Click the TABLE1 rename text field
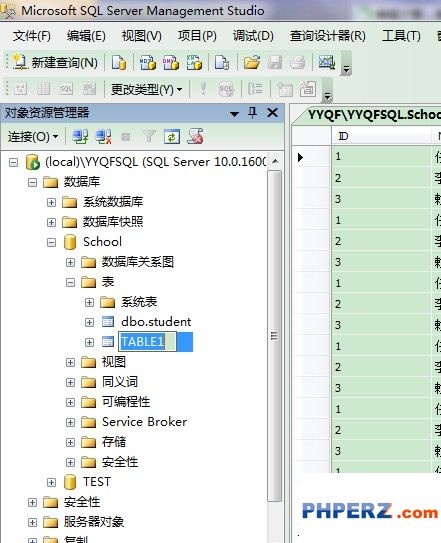441x543 pixels. pos(148,342)
